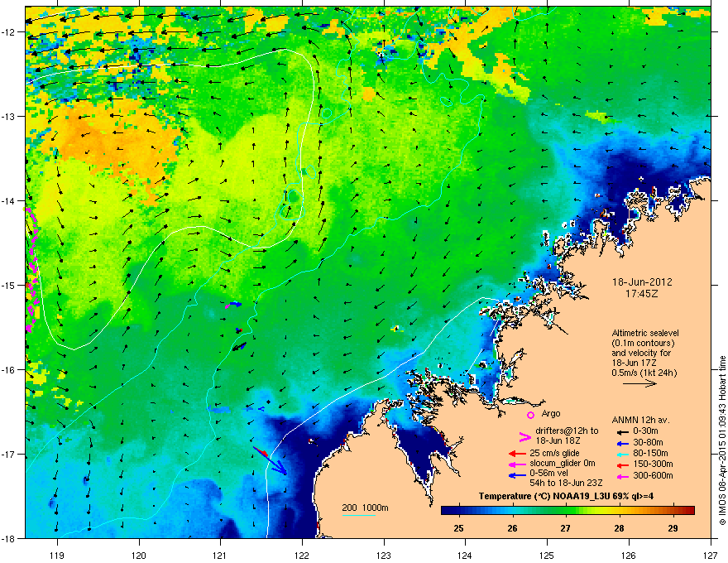Click the large blue glider velocity arrow on map
This screenshot has height=563, width=728.
click(271, 460)
